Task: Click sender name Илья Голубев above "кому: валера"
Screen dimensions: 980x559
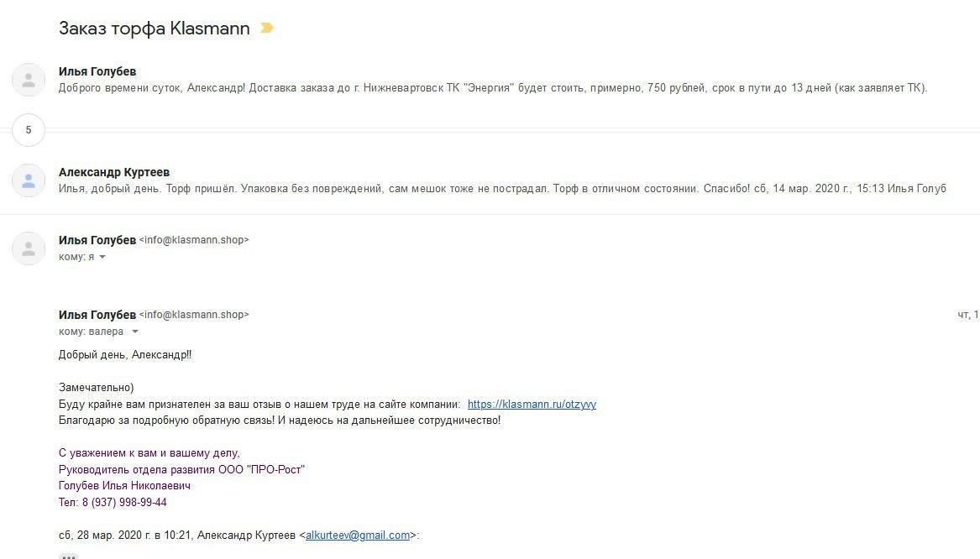Action: tap(97, 315)
